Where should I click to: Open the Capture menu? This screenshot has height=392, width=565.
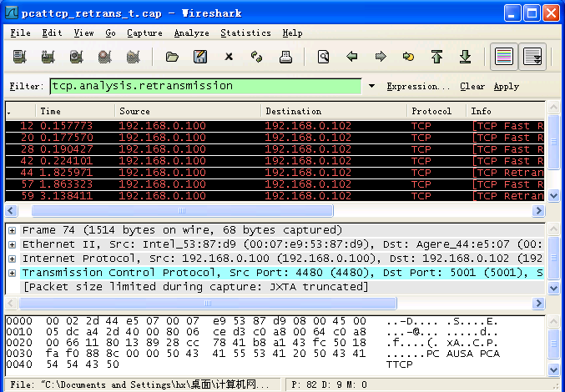144,33
